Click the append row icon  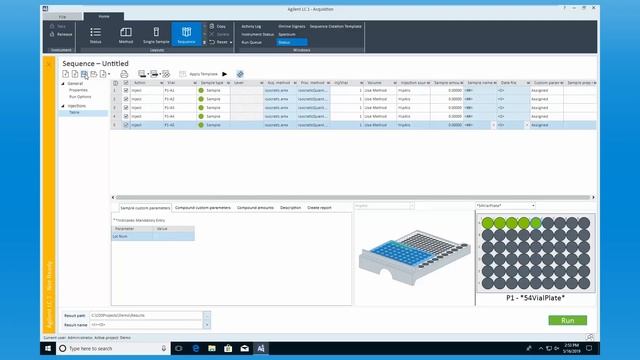[154, 74]
